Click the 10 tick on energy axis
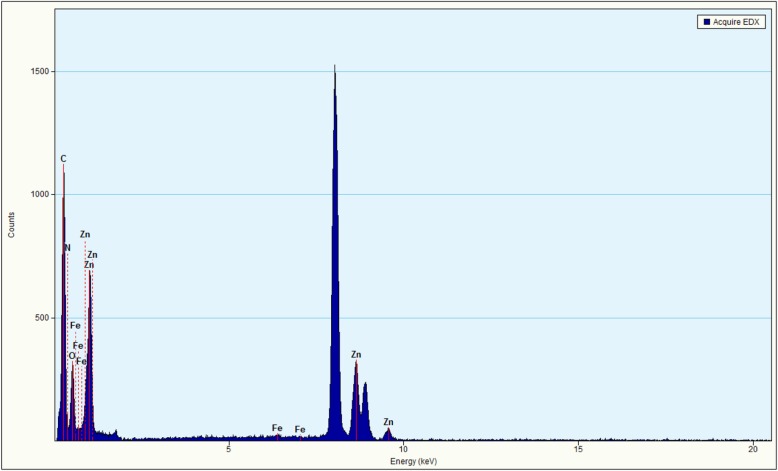Viewport: 778px width, 471px height. tap(403, 450)
